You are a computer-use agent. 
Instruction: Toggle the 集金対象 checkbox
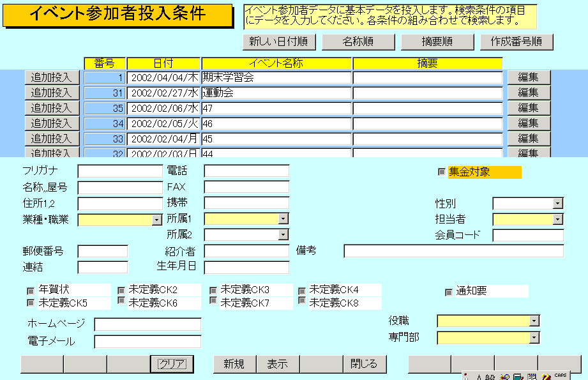click(442, 172)
